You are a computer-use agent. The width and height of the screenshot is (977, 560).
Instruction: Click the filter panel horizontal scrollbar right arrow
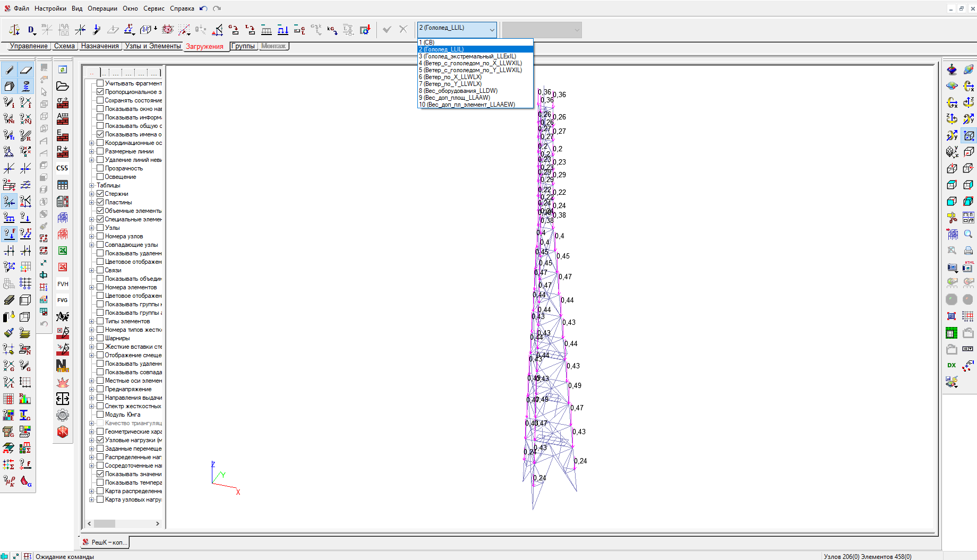coord(158,523)
